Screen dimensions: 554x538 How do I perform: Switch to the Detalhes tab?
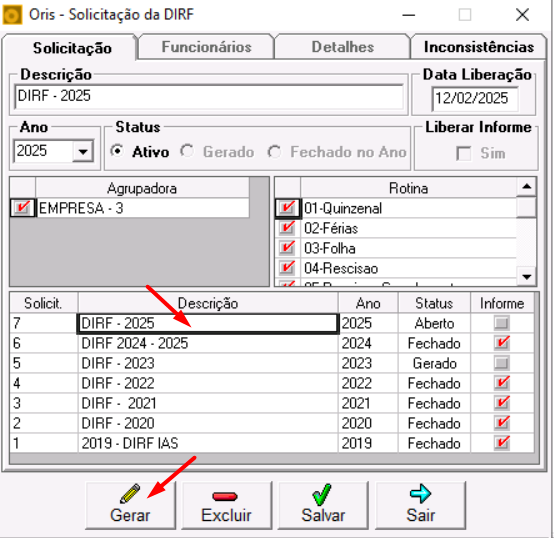[342, 47]
